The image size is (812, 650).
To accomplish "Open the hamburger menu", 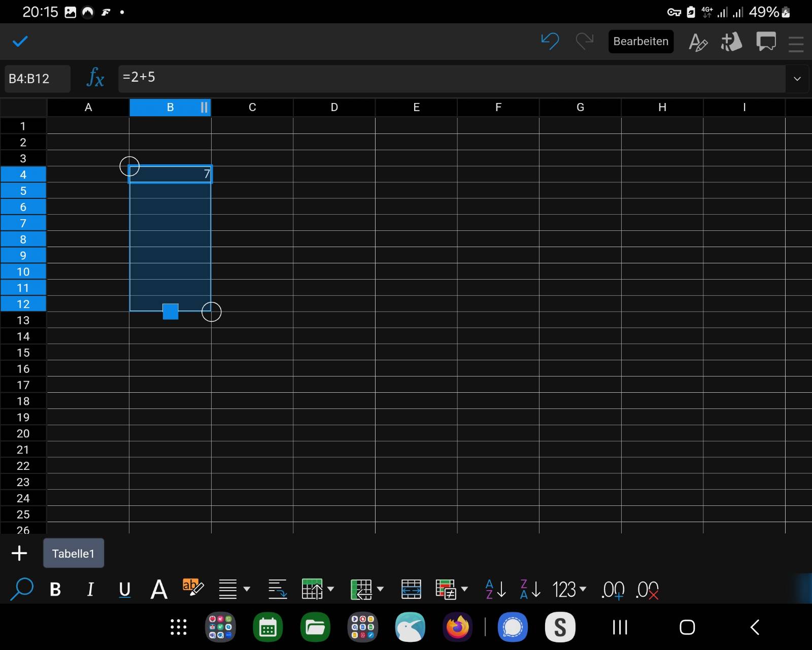I will (x=796, y=43).
